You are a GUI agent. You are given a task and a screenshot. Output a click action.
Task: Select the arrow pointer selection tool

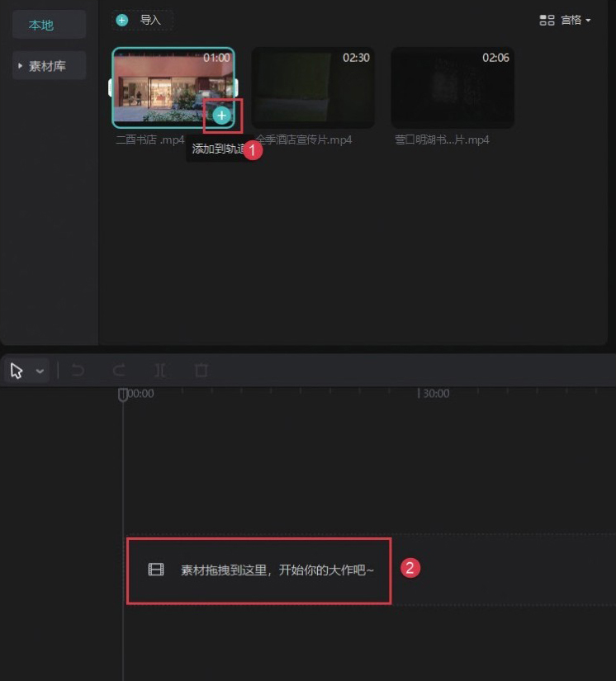[x=17, y=371]
